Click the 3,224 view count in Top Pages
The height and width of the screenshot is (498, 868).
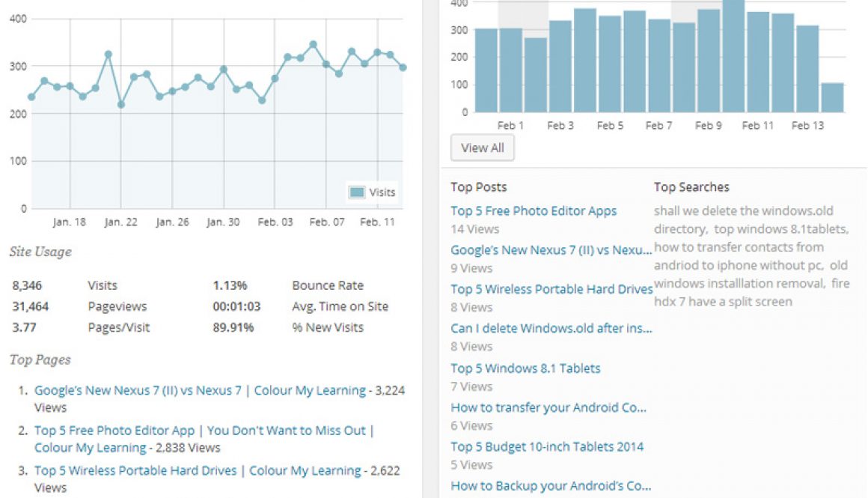point(390,390)
